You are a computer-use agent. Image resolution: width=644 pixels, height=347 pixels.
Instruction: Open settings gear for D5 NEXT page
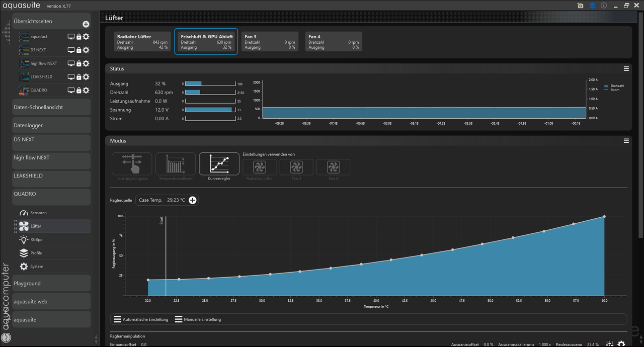pos(86,50)
